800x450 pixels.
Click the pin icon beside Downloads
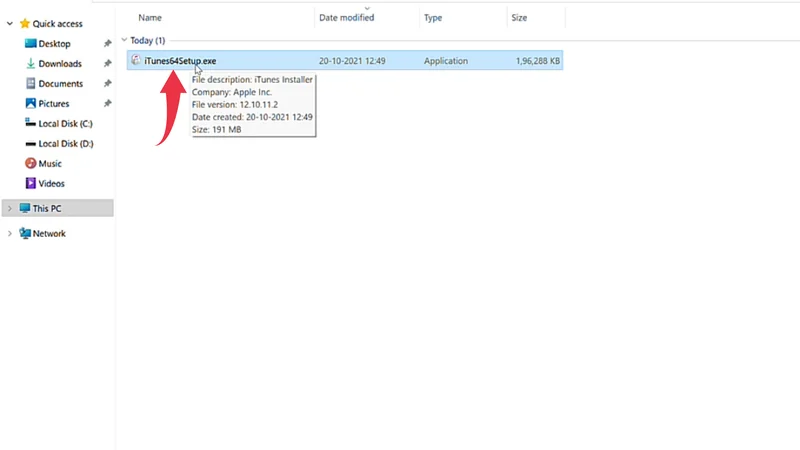click(107, 64)
